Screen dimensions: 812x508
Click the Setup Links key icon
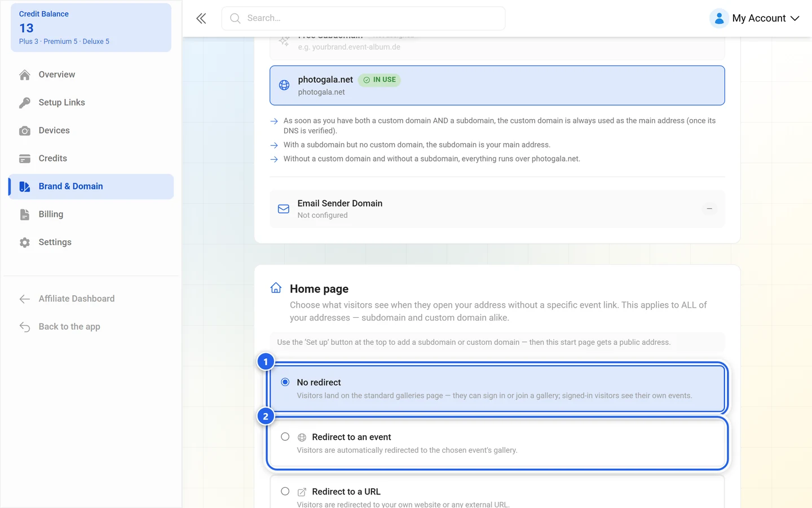tap(25, 103)
